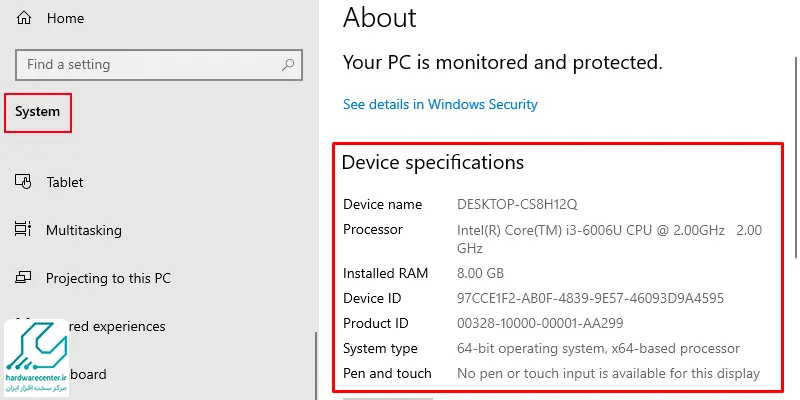Viewport: 800px width, 400px height.
Task: Click the Product ID label
Action: pyautogui.click(x=376, y=323)
